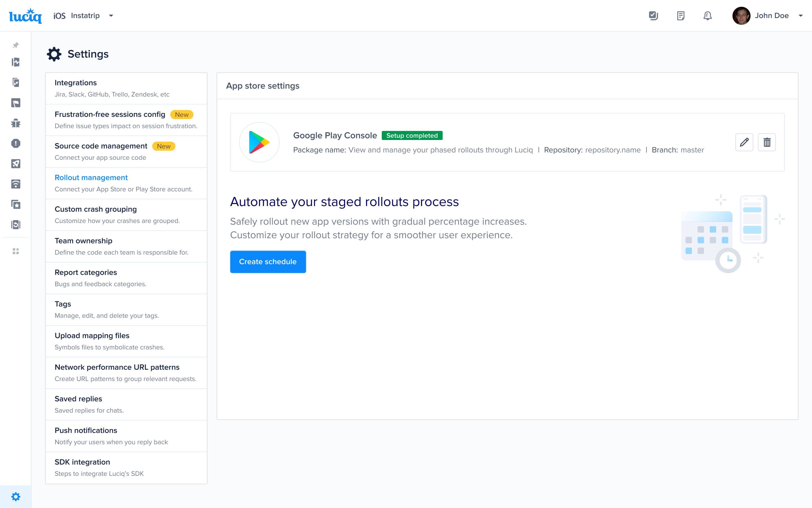Click the calendar rollout illustration
The height and width of the screenshot is (508, 812).
[733, 233]
